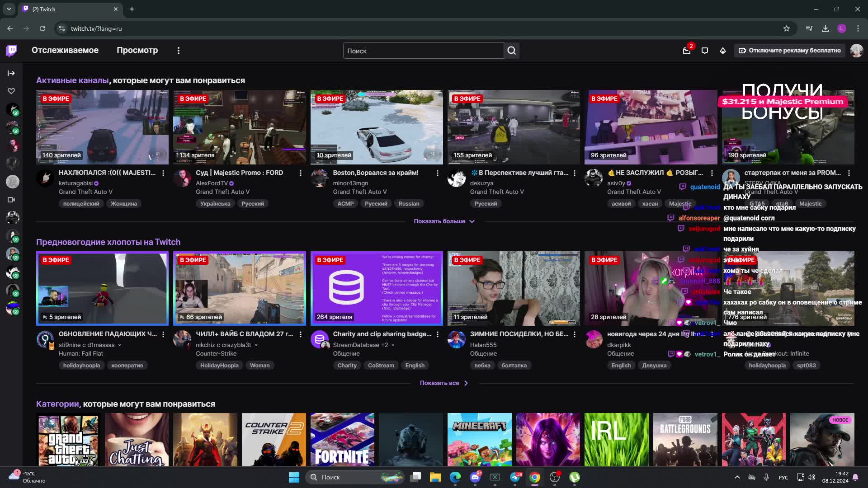Screen dimensions: 868x488
Task: Open keturagabisi stream thumbnail with 140 viewers
Action: click(102, 127)
